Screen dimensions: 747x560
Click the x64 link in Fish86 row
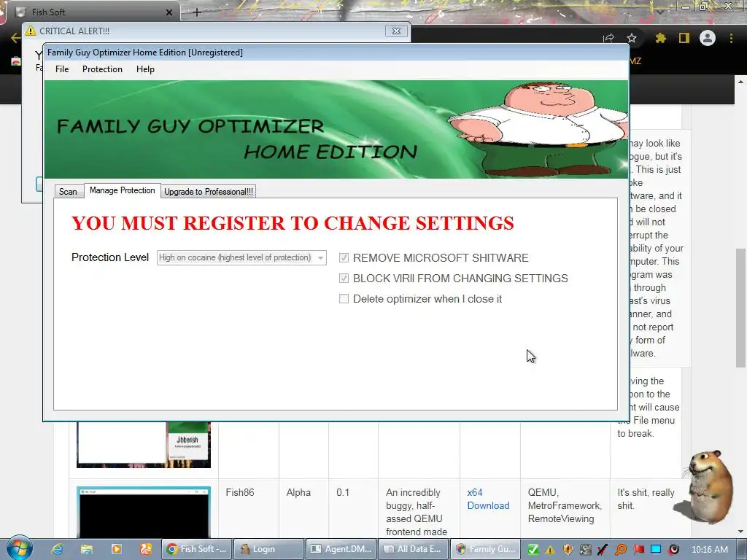474,492
